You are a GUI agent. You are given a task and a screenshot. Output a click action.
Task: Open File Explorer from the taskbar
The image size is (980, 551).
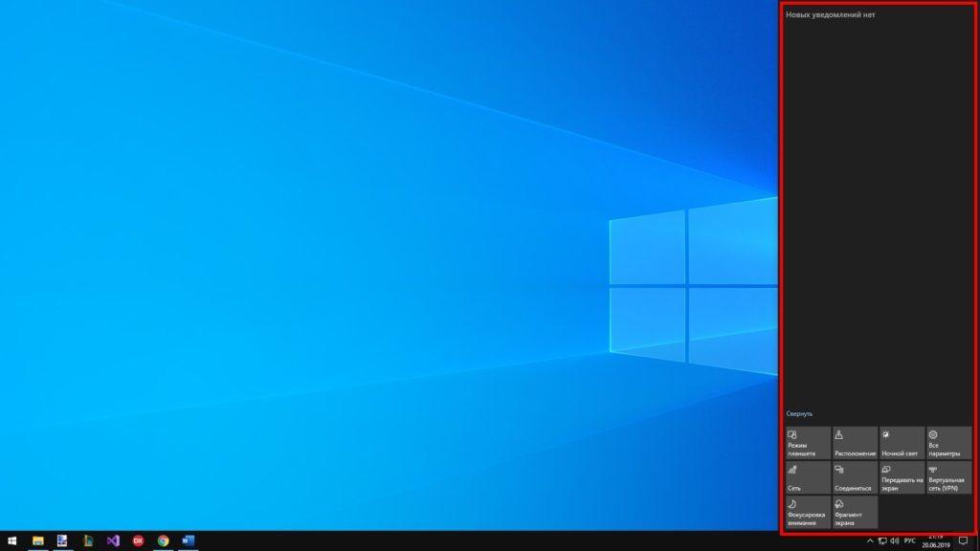point(36,540)
